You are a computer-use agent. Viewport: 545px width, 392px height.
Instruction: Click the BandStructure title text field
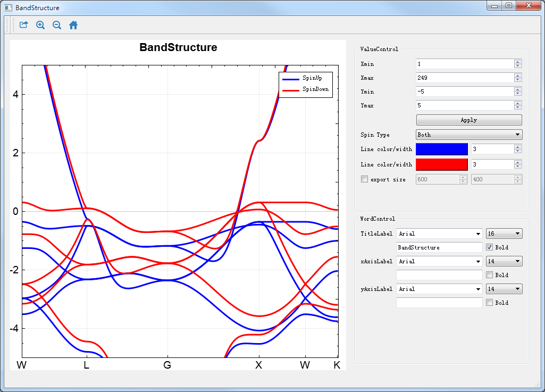pos(439,247)
